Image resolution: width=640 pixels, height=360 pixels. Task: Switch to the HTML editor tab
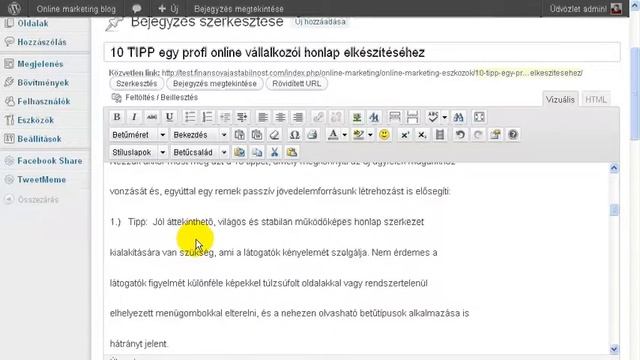596,100
